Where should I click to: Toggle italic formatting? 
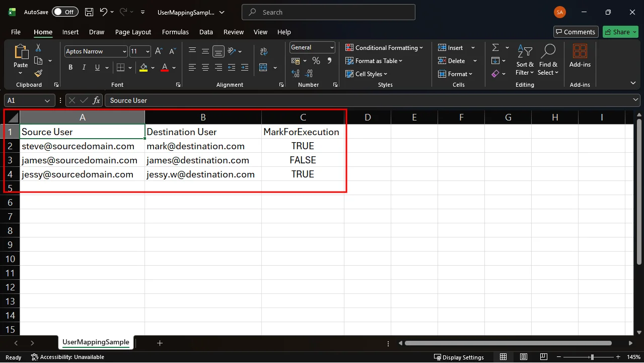coord(84,68)
